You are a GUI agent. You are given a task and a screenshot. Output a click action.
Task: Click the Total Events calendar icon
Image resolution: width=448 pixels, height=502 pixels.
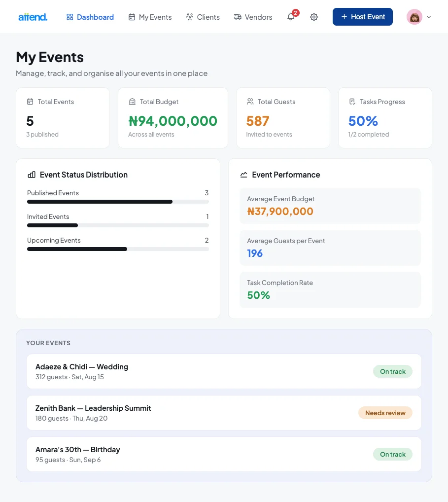click(x=30, y=102)
